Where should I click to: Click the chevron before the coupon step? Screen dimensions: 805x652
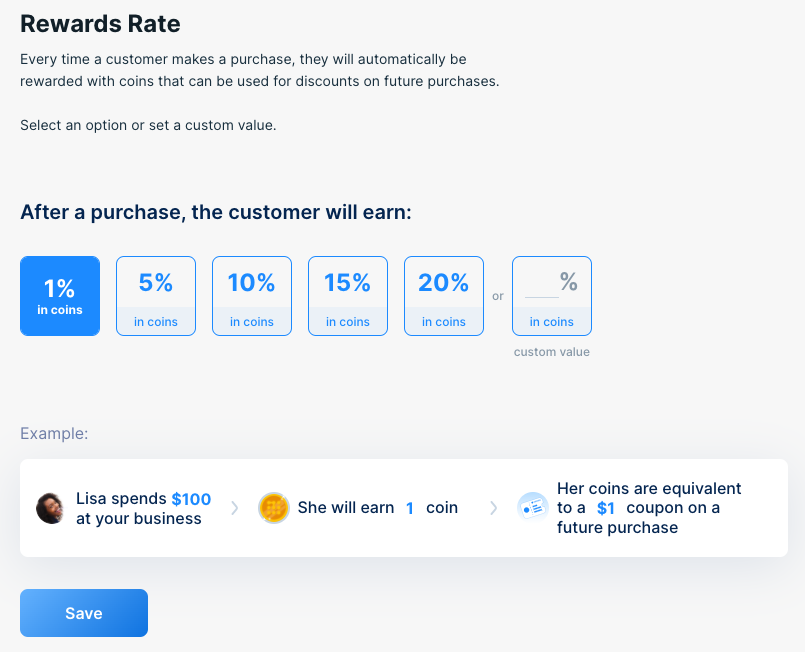pos(493,507)
